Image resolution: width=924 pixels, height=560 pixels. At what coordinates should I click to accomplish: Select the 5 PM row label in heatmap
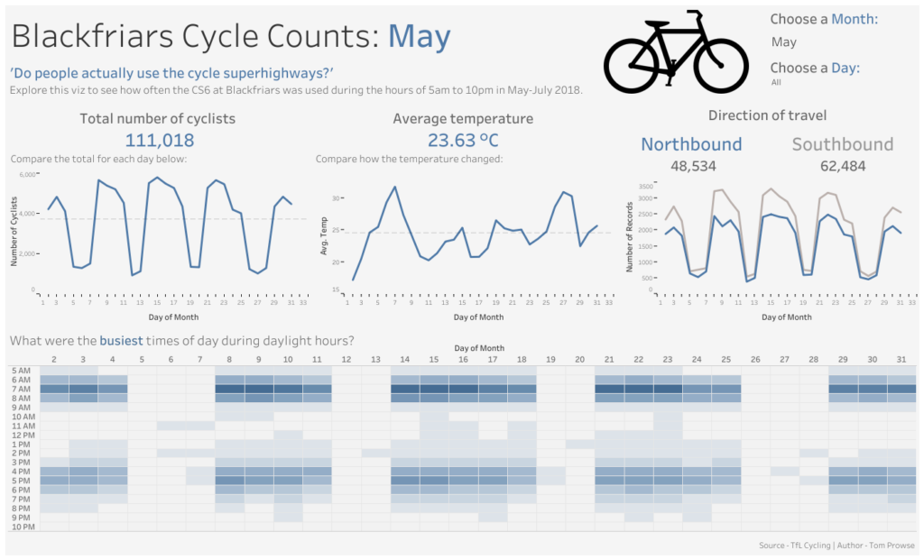point(23,481)
